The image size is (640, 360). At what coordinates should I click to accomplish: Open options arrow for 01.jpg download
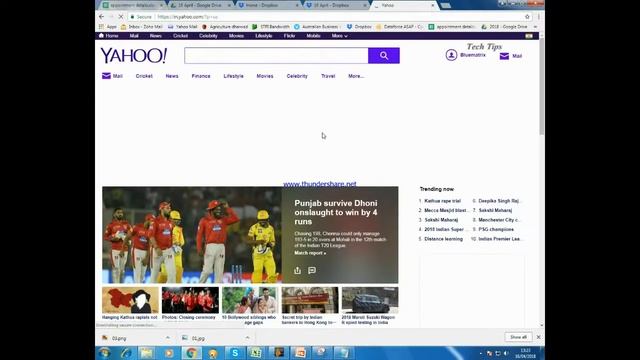247,338
